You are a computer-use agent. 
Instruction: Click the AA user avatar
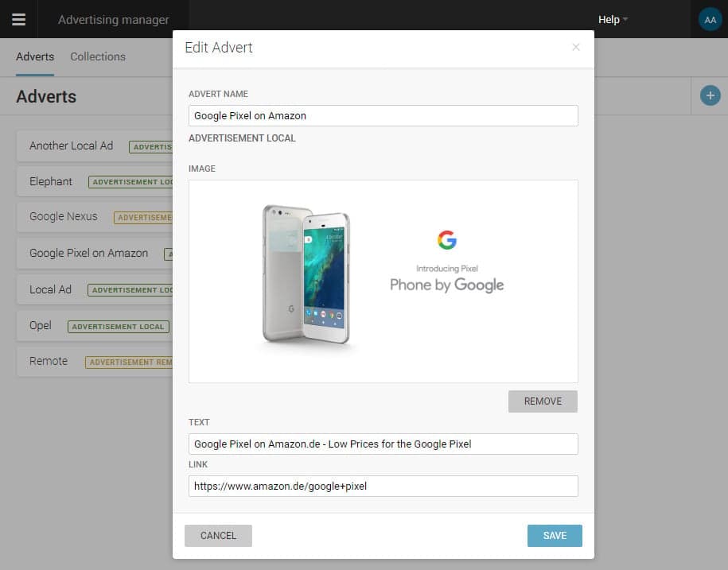pos(710,20)
